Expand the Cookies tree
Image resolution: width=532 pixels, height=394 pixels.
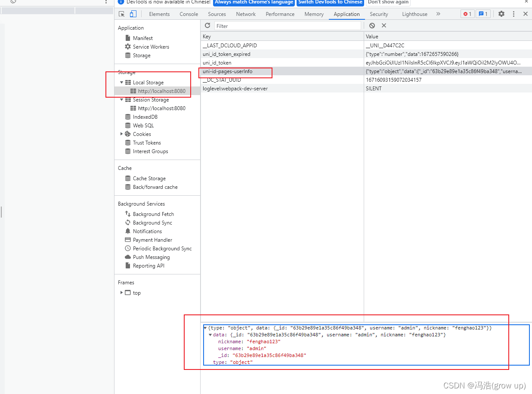122,134
